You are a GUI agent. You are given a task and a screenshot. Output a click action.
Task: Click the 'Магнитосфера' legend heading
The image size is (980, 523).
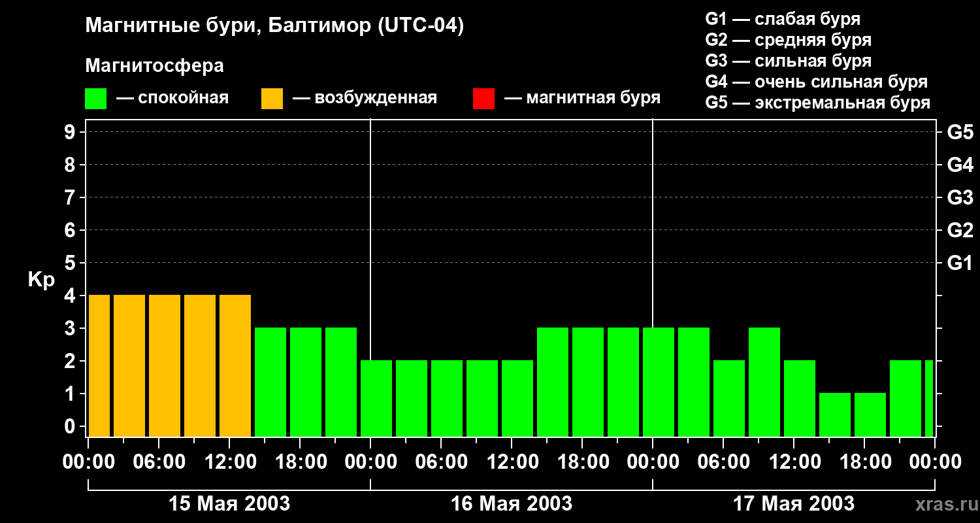click(154, 66)
